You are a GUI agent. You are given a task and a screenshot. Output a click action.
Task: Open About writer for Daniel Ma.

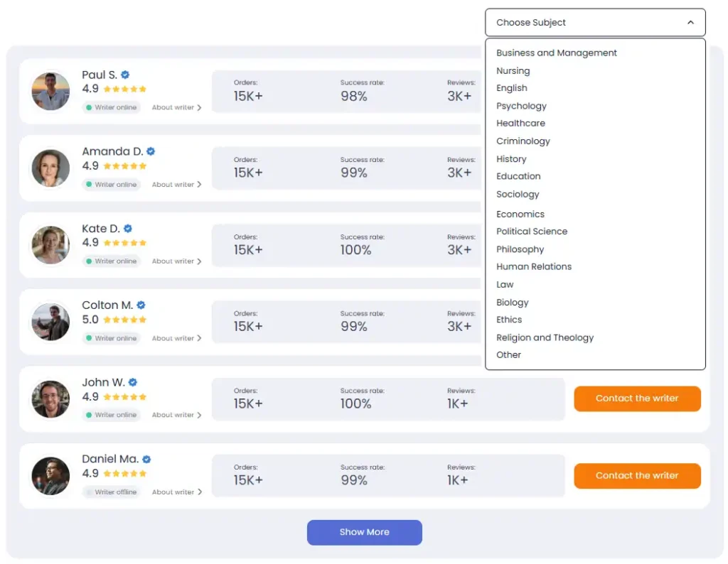coord(176,492)
